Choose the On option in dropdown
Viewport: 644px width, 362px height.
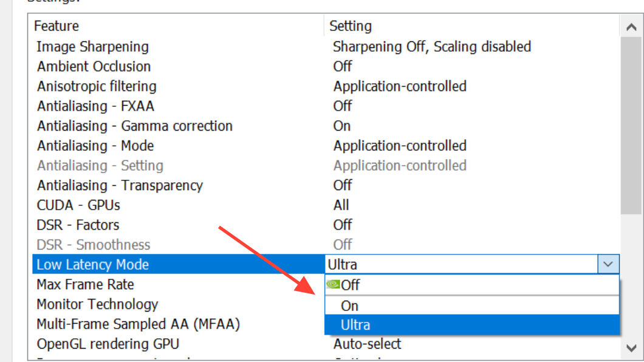point(472,306)
